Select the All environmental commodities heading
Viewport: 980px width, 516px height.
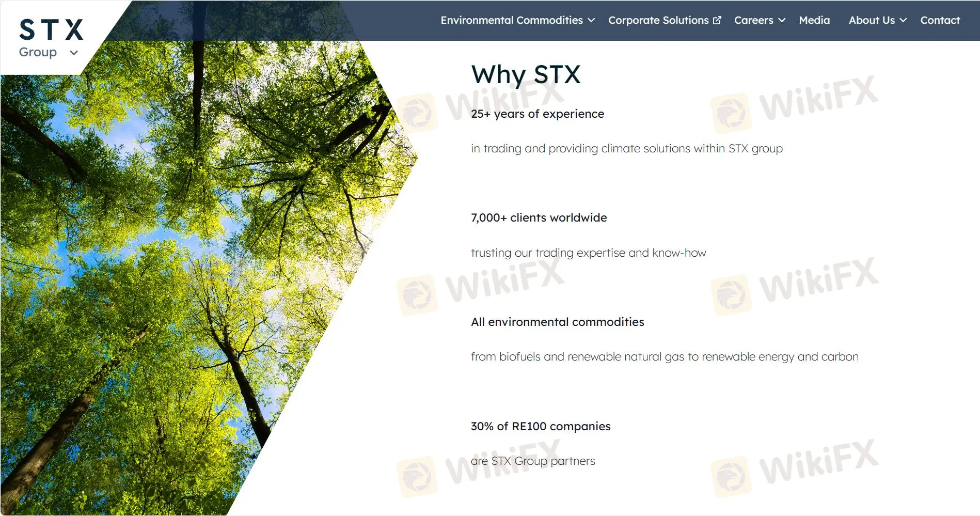[x=557, y=322]
